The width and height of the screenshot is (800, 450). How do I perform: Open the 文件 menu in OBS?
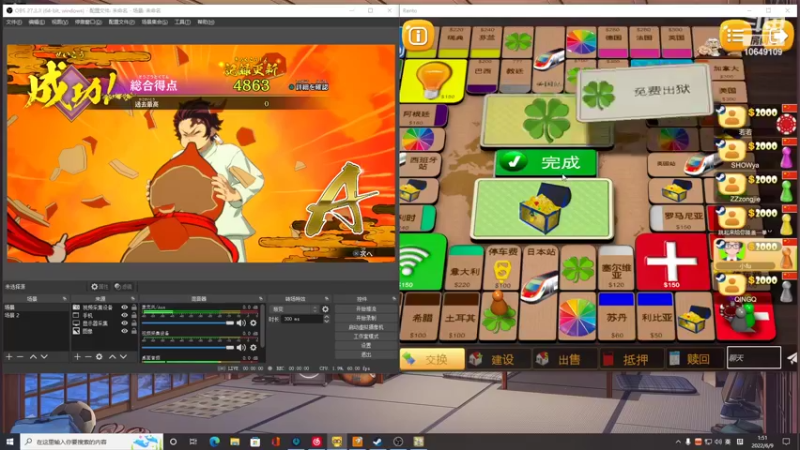tap(14, 22)
